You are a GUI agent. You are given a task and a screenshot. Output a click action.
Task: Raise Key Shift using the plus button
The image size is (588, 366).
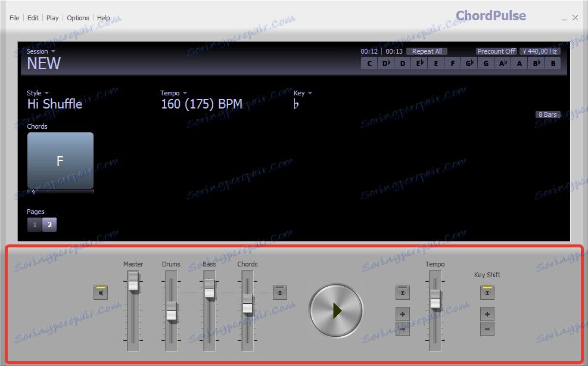point(487,314)
